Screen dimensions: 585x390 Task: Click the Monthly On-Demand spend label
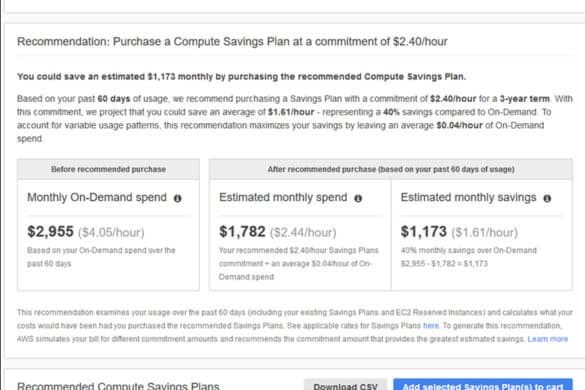point(97,197)
